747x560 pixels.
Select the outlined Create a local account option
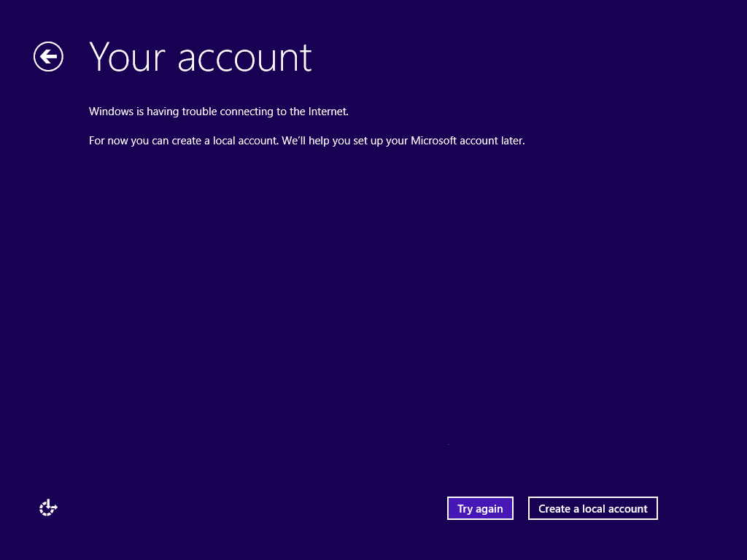point(592,508)
